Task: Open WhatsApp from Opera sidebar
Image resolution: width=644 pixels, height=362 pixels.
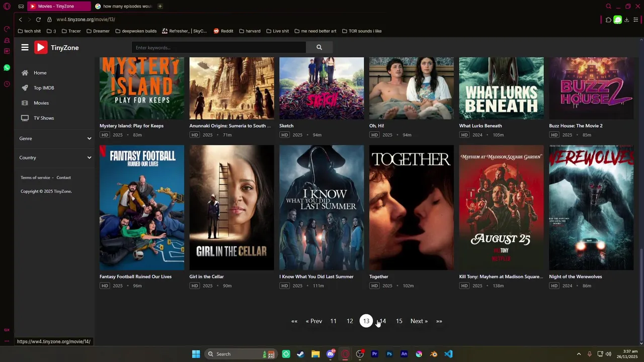Action: tap(7, 67)
